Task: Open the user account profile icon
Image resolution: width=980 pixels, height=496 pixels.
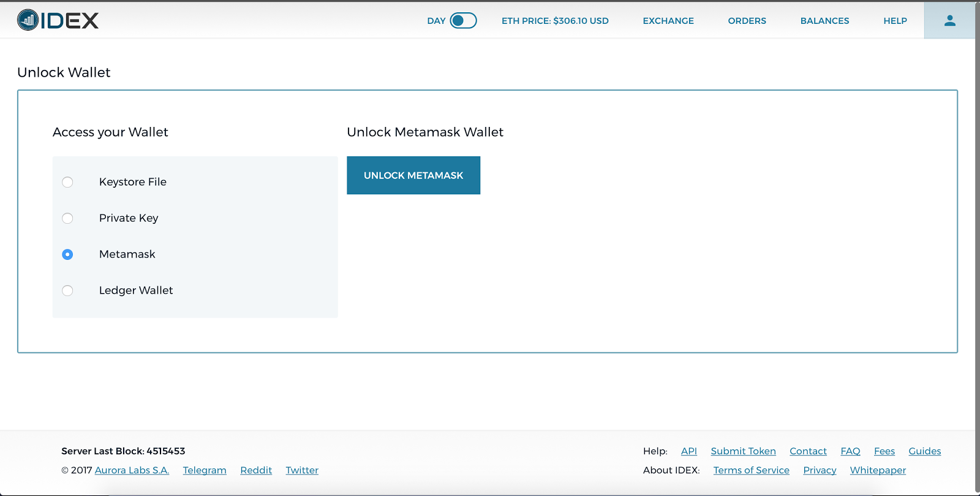Action: [949, 20]
